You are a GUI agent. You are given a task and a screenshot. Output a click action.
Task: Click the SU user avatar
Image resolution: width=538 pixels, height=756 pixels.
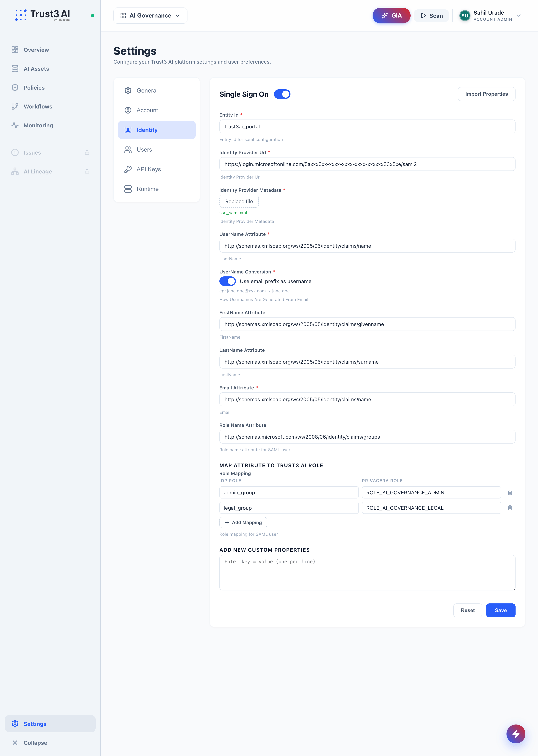point(465,16)
